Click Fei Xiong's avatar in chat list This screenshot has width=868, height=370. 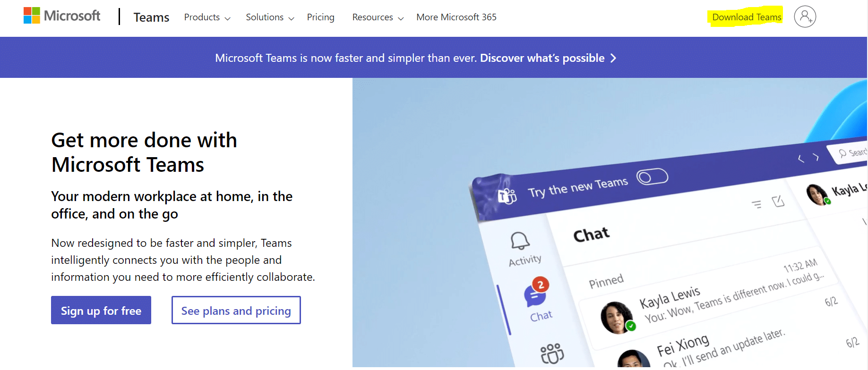pyautogui.click(x=633, y=360)
